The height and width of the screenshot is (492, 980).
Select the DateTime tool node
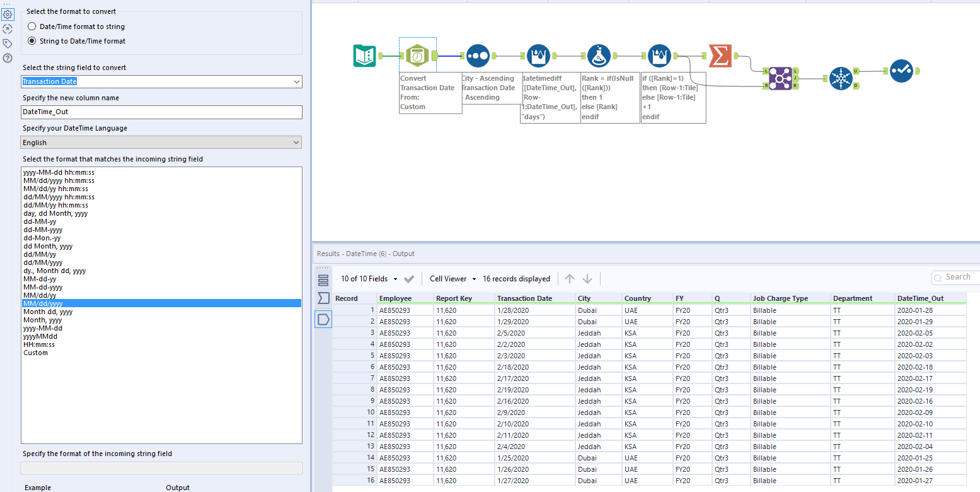(417, 56)
